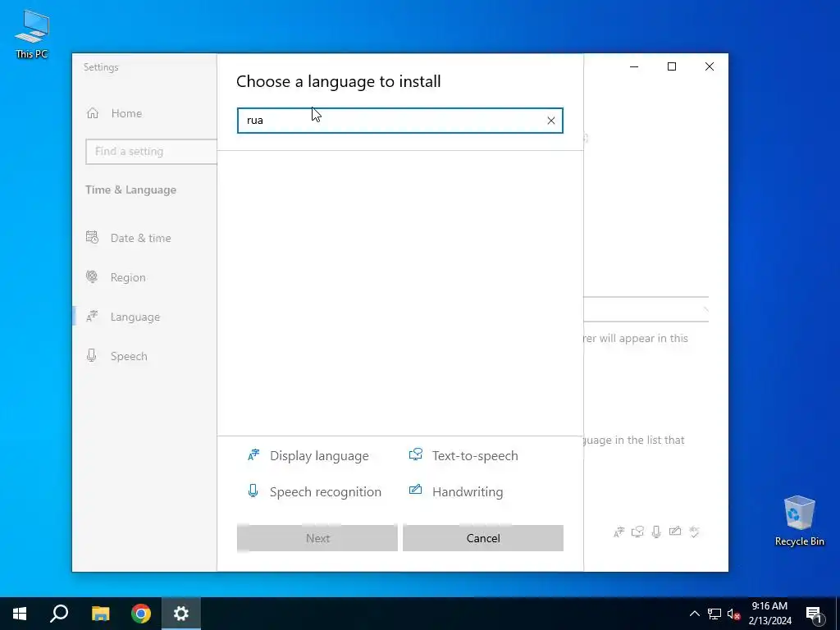This screenshot has height=630, width=840.
Task: Click the greyed-out Next button
Action: click(x=317, y=538)
